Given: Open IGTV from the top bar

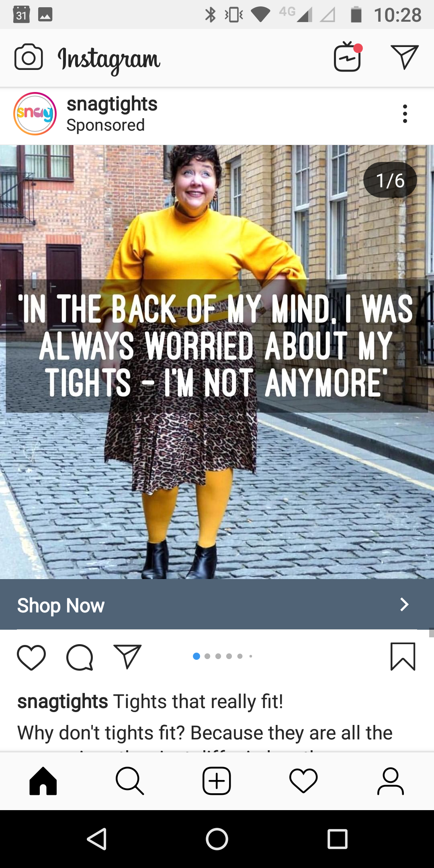Looking at the screenshot, I should (x=348, y=57).
